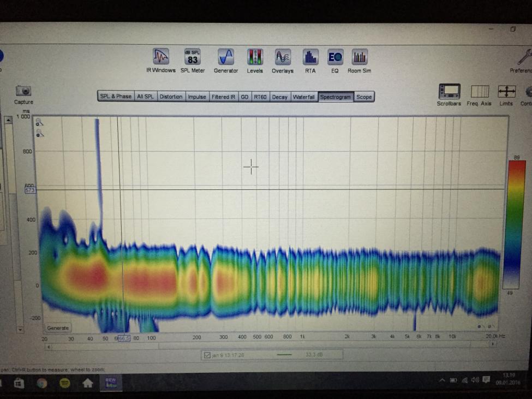Viewport: 532px width, 399px height.
Task: Switch to Filtered IR tab
Action: (x=223, y=97)
